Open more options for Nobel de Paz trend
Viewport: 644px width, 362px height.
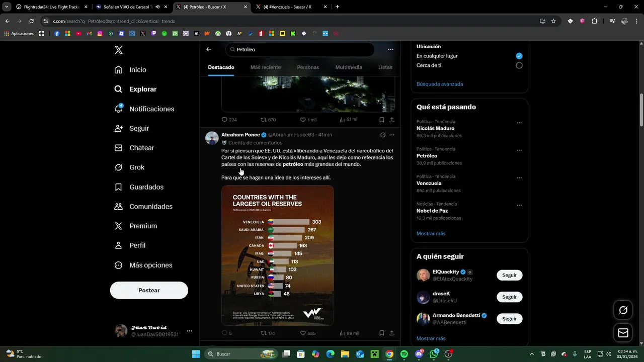coord(519,205)
